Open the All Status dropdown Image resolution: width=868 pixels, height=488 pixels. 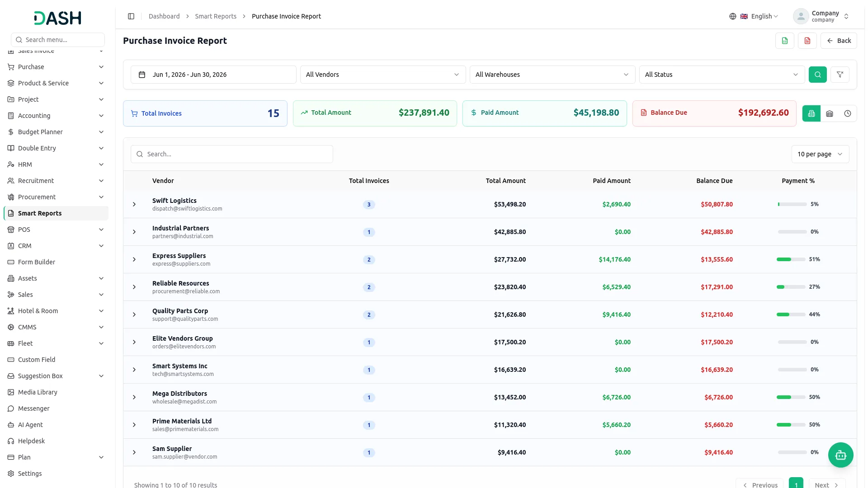point(722,75)
